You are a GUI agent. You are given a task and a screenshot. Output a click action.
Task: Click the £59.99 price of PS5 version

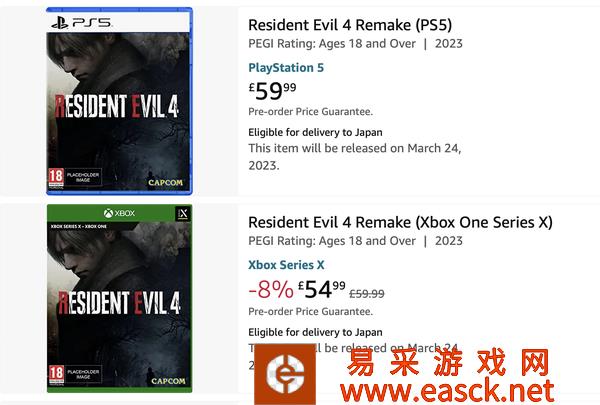pos(273,91)
